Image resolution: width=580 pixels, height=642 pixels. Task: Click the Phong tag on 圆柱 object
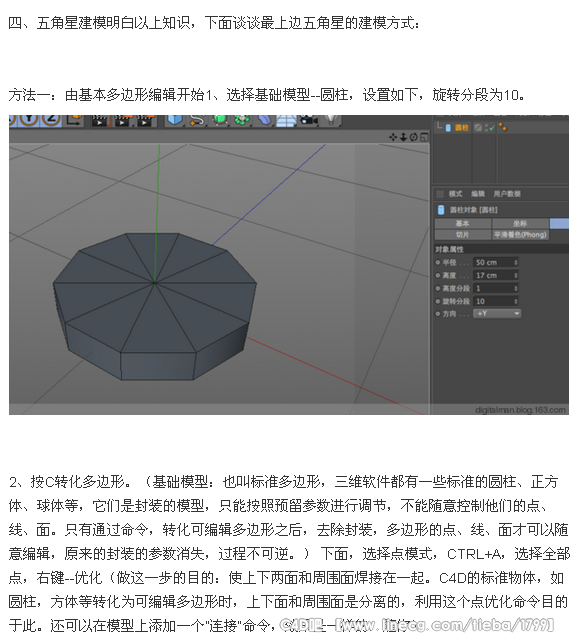(503, 128)
